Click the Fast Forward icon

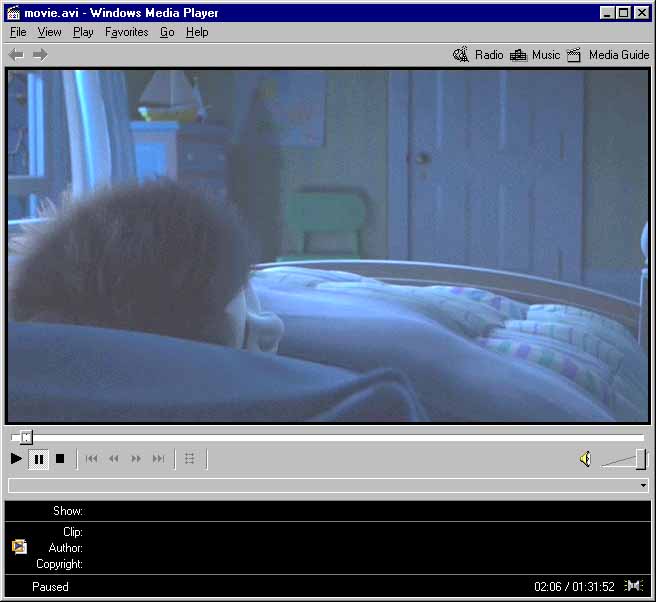point(136,459)
